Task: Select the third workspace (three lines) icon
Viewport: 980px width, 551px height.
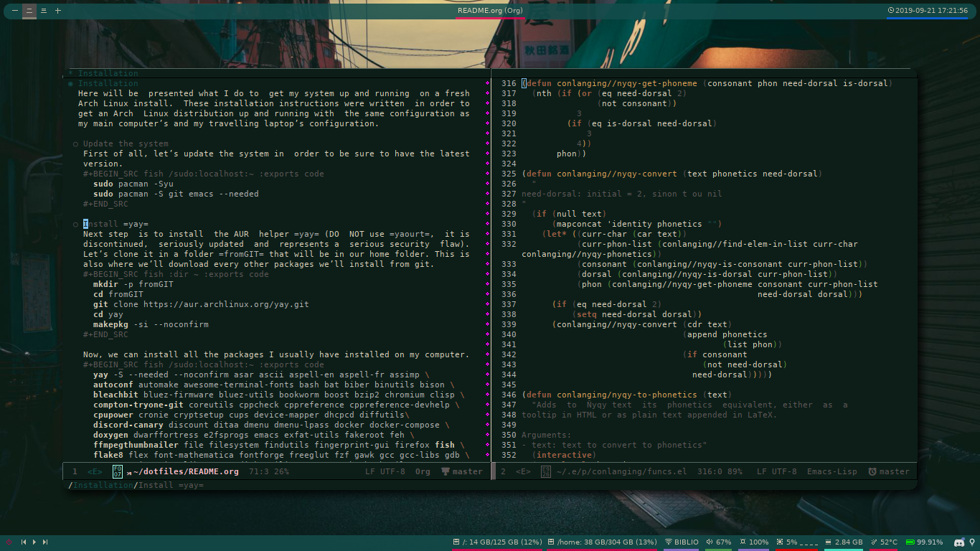Action: click(43, 11)
